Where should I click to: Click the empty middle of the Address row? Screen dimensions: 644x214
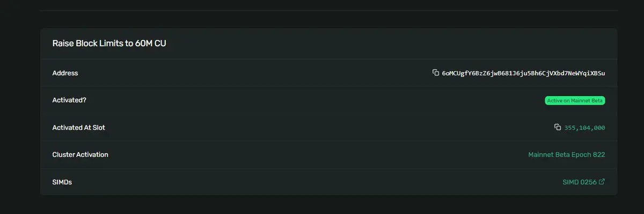tap(255, 73)
